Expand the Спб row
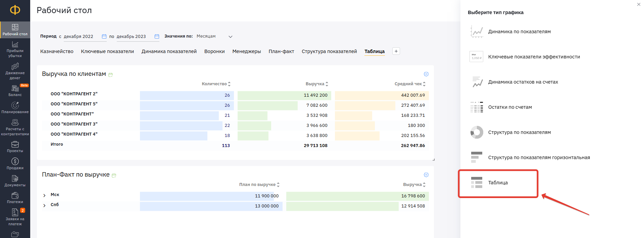The width and height of the screenshot is (644, 238). (x=44, y=205)
